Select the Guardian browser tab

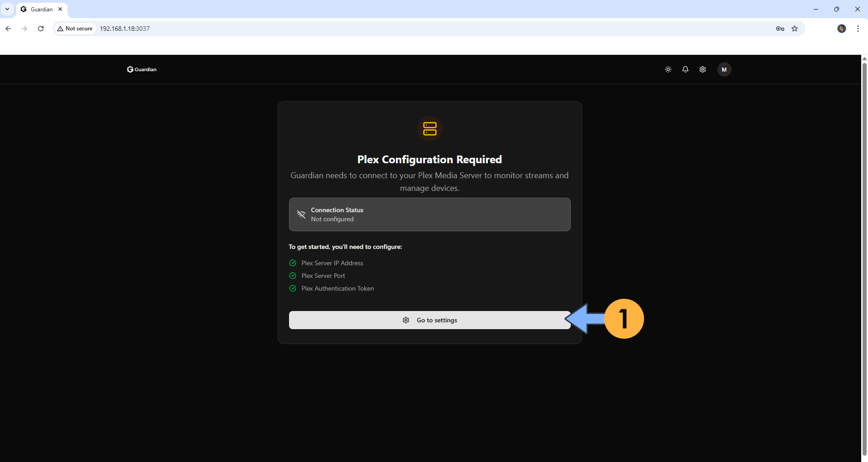coord(41,9)
